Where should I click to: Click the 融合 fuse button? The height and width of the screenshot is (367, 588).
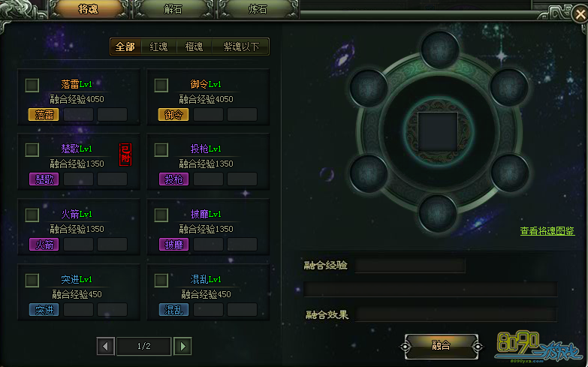point(441,345)
